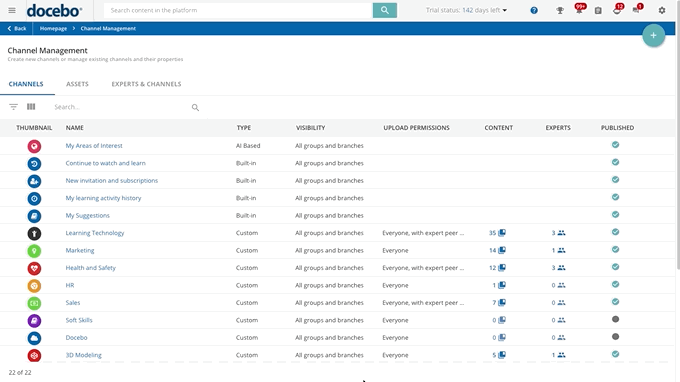Click the teal plus button to add channel
This screenshot has height=382, width=680.
(654, 36)
